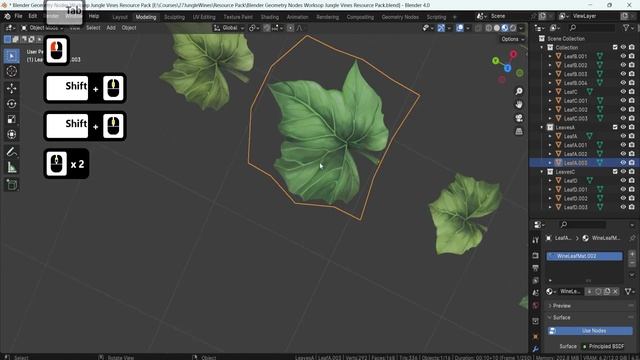Open the World properties tab
640x360 pixels.
click(536, 306)
